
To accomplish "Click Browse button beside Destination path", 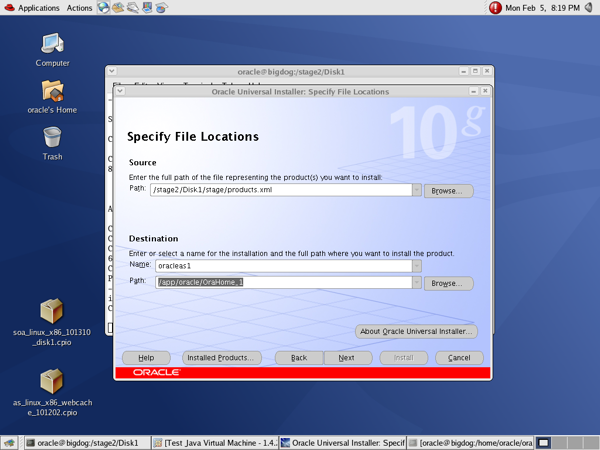I will (448, 284).
